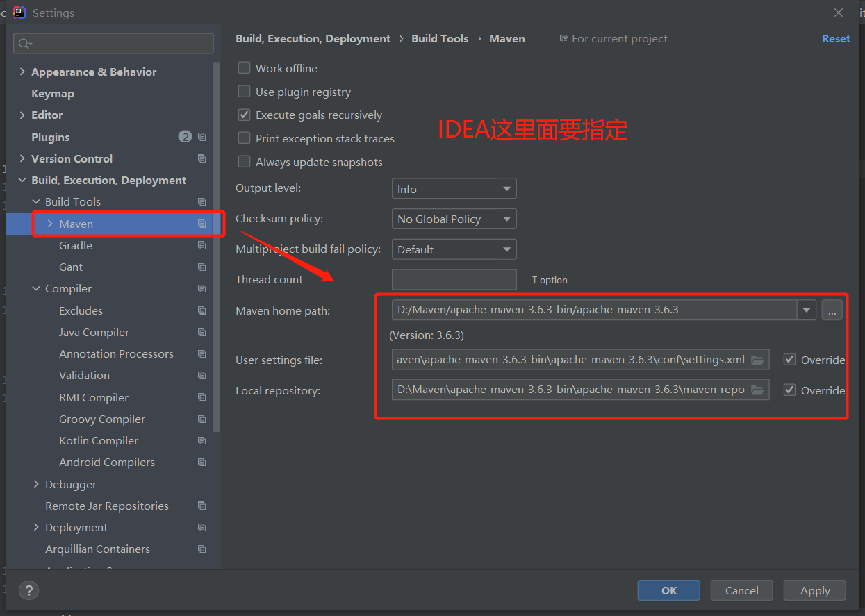Click the Apply button
The width and height of the screenshot is (865, 616).
point(815,590)
